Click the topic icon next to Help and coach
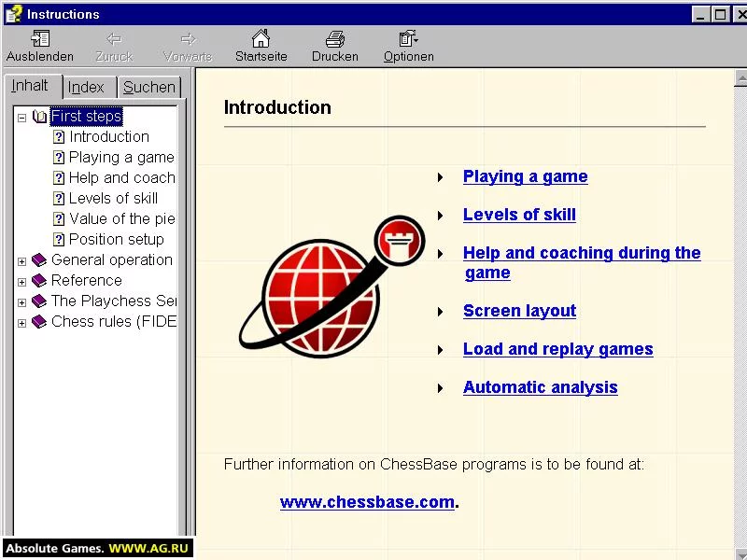 [59, 178]
